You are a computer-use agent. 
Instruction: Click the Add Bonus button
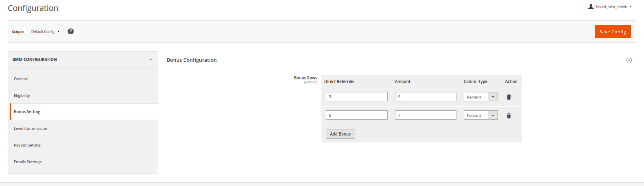point(340,134)
